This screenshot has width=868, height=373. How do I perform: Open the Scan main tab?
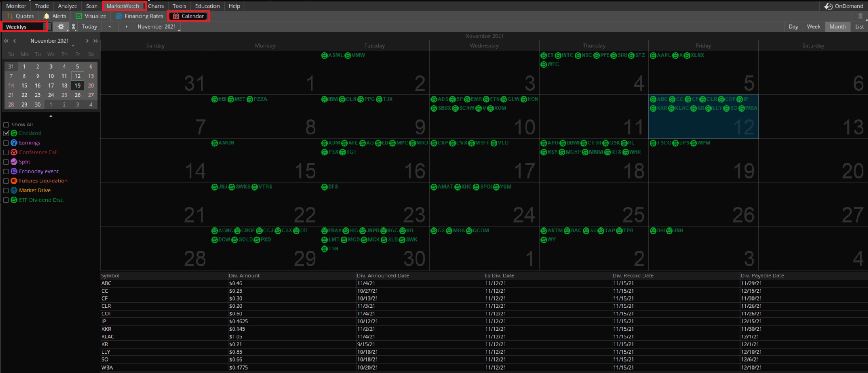pyautogui.click(x=92, y=6)
